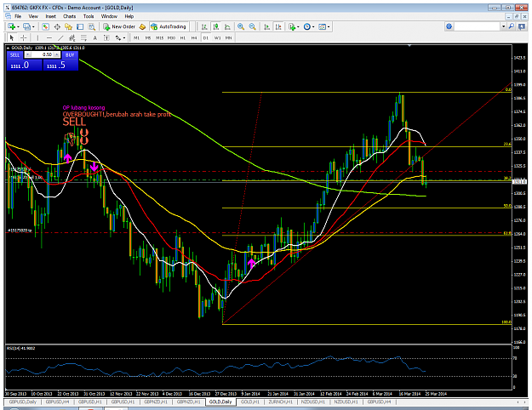This screenshot has width=532, height=410.
Task: Expand the Profiles dropdown arrow
Action: click(x=33, y=26)
